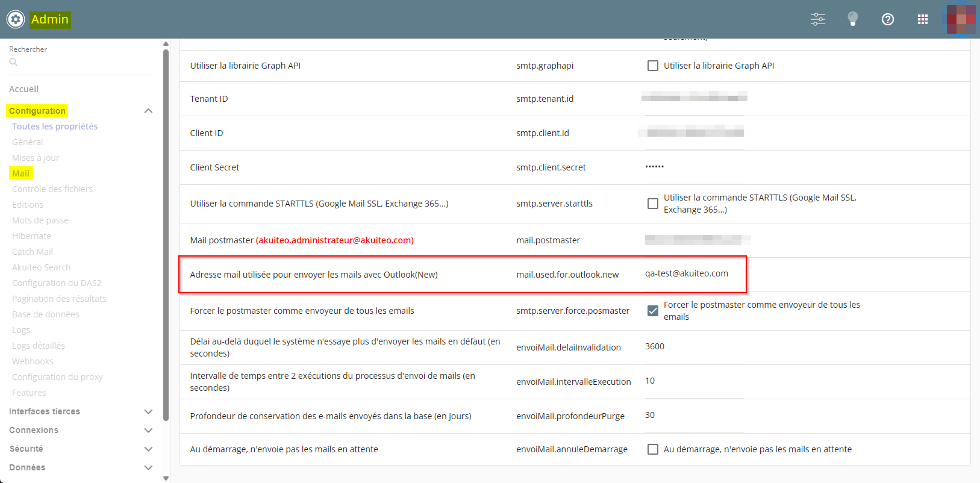Open the settings sliders icon in header

(818, 19)
